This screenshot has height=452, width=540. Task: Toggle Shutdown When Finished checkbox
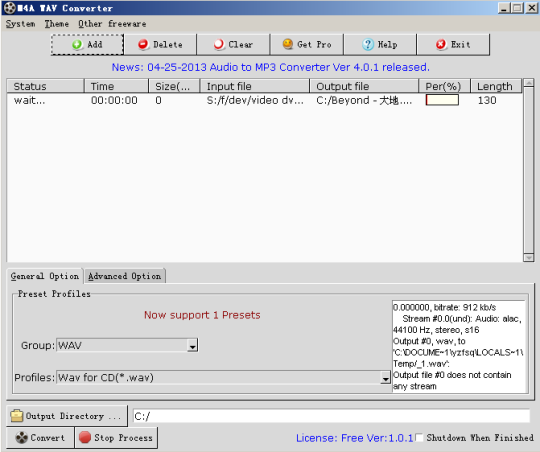pos(419,437)
